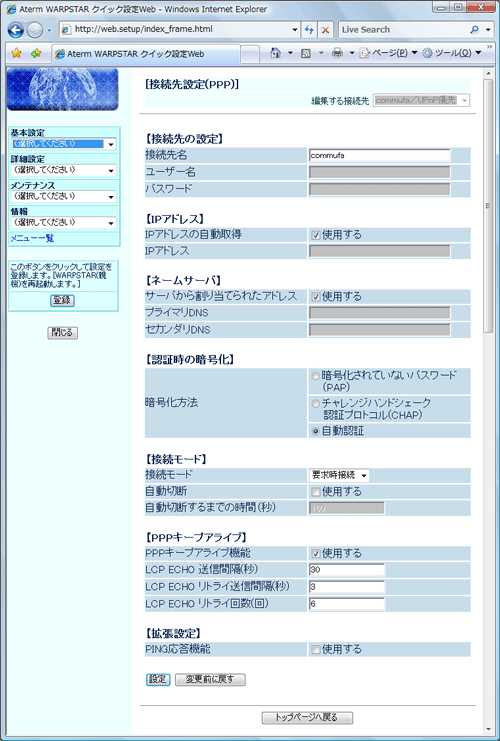This screenshot has width=500, height=741.
Task: Click the 変更前に戻す button
Action: (x=210, y=679)
